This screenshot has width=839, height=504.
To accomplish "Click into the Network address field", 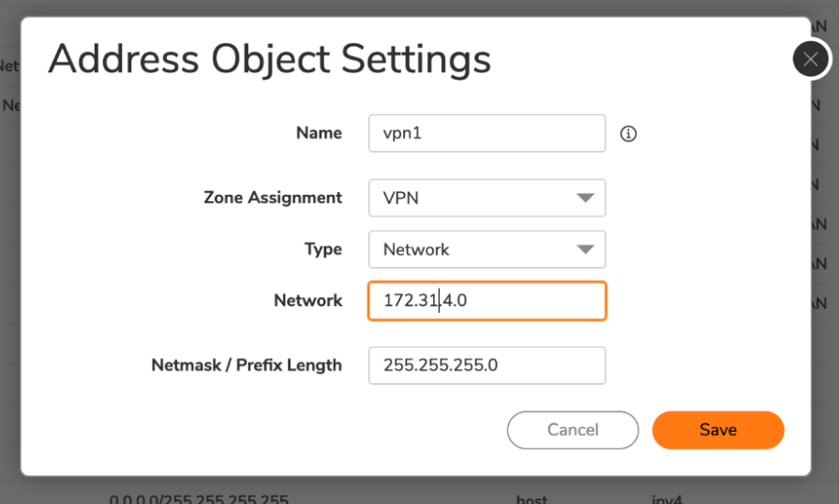I will tap(487, 301).
